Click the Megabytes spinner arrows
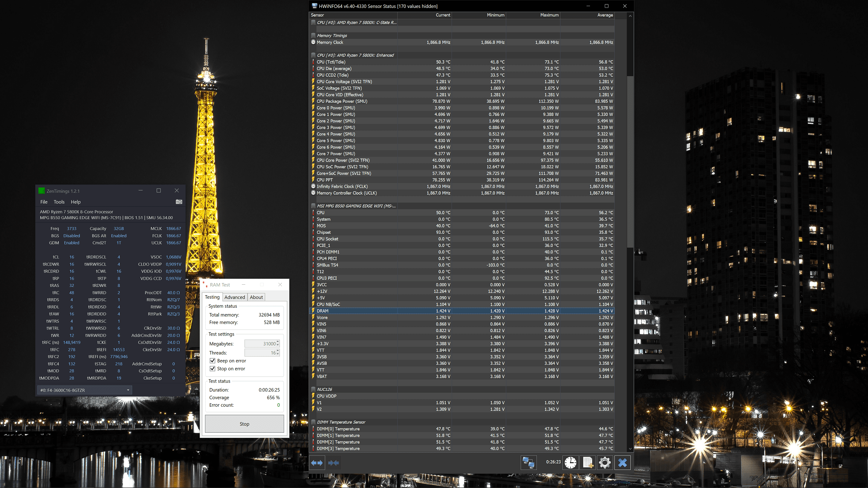The image size is (868, 488). [x=278, y=343]
